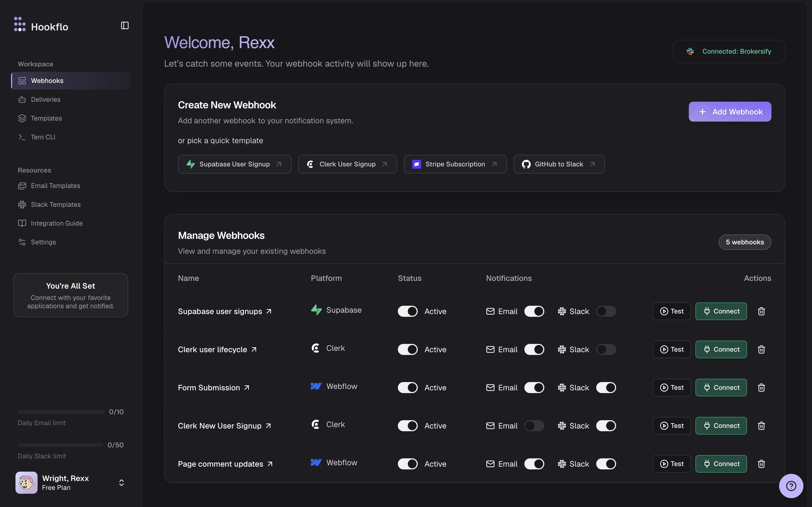Delete the Clerk user lifecycle webhook

pyautogui.click(x=761, y=349)
